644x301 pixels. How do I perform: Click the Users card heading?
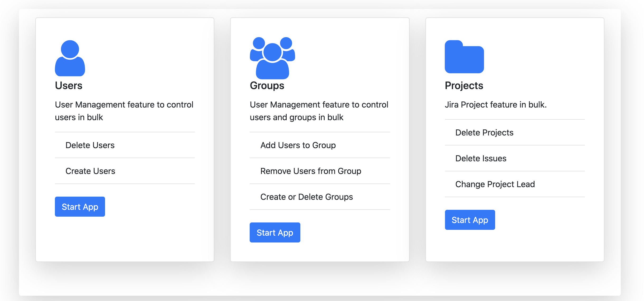[x=69, y=86]
